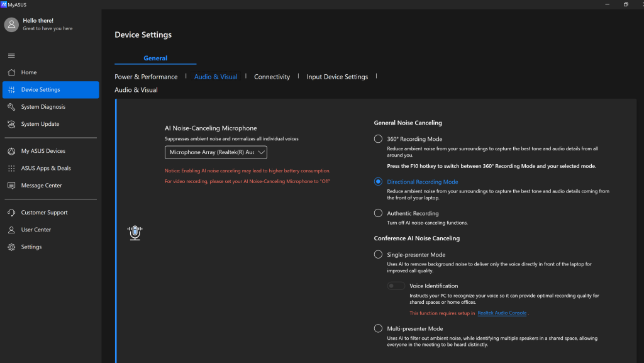Click the user profile avatar icon
The height and width of the screenshot is (363, 644).
click(11, 25)
